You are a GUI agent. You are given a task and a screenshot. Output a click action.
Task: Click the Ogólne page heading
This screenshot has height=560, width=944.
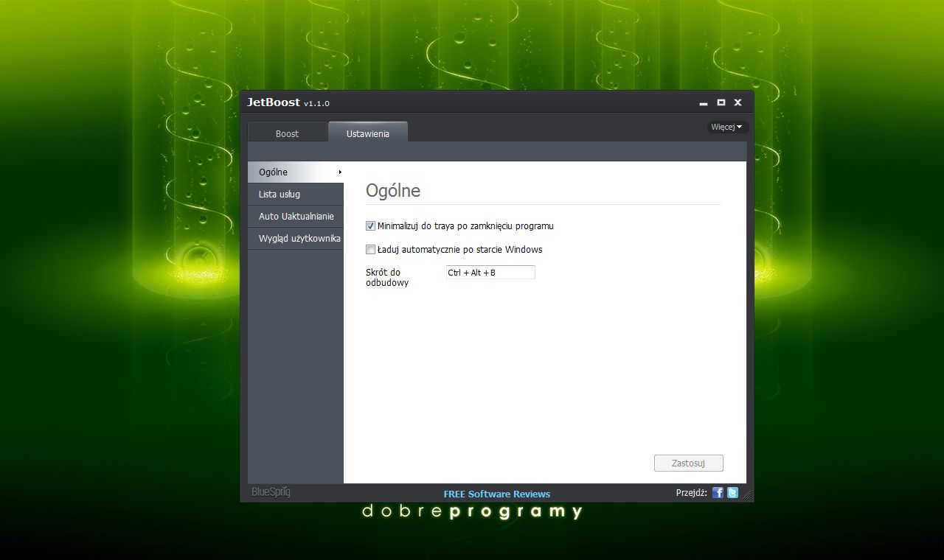[x=393, y=191]
